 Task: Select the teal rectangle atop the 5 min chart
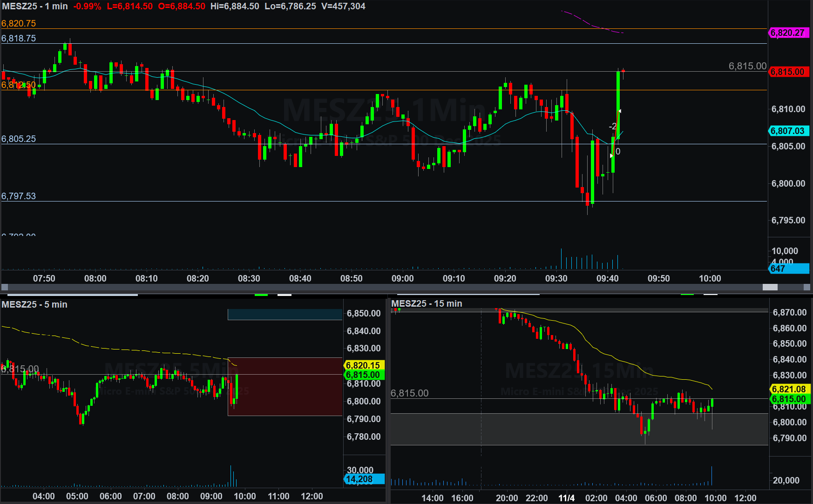(x=285, y=315)
